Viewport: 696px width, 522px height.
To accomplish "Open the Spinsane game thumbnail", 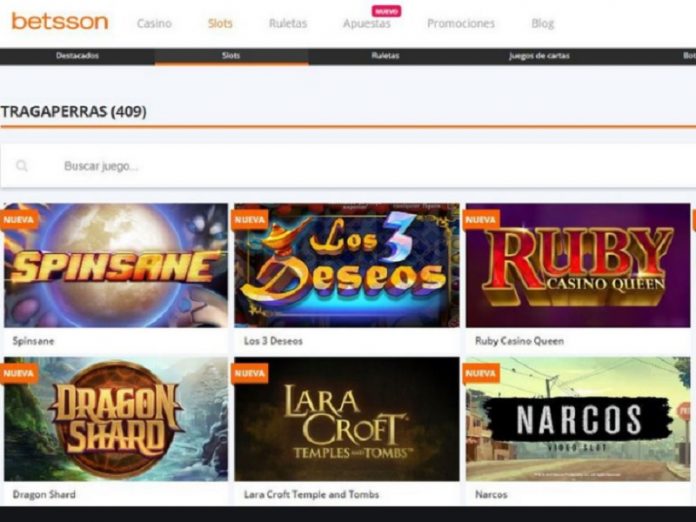I will tap(116, 265).
